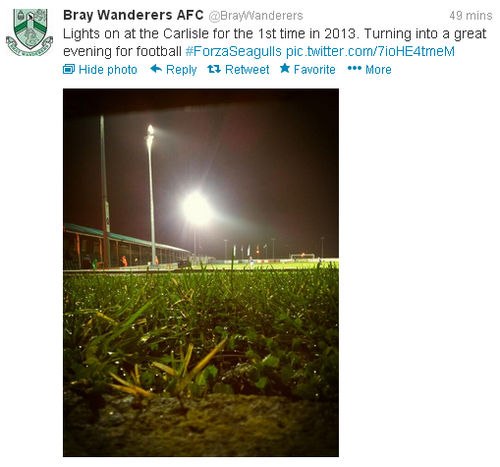Screen dimensions: 500x467
Task: Open the #ForzaSeagulls hashtag
Action: point(233,52)
